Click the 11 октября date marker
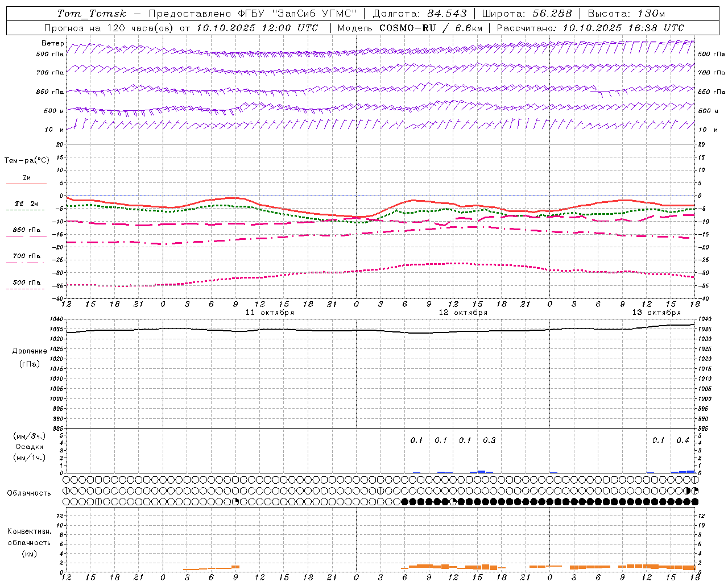 [270, 313]
